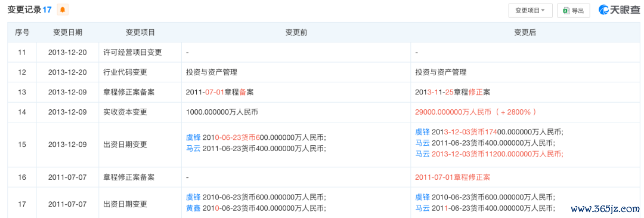
Task: Open 马云 link in row 17 变更后
Action: [423, 208]
